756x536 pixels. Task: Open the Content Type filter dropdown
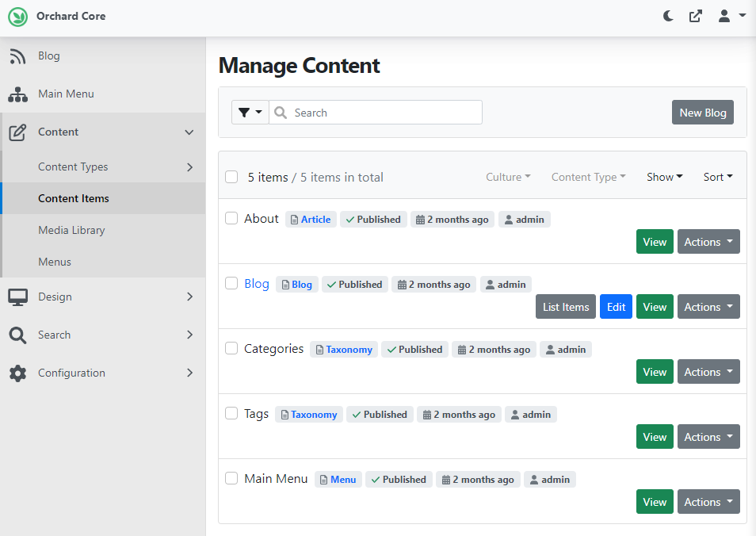(588, 177)
